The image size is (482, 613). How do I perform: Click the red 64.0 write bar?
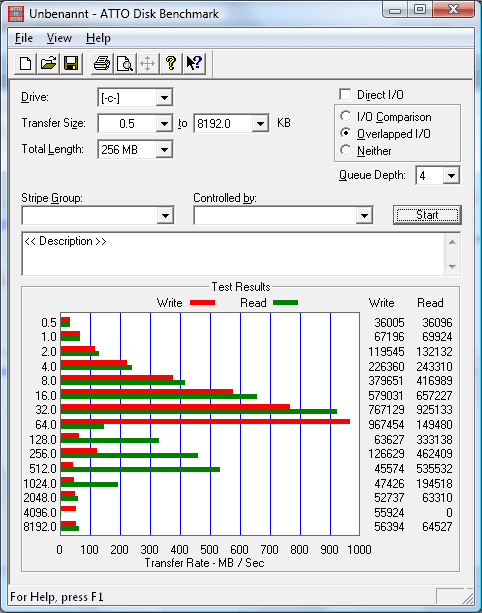tap(205, 421)
